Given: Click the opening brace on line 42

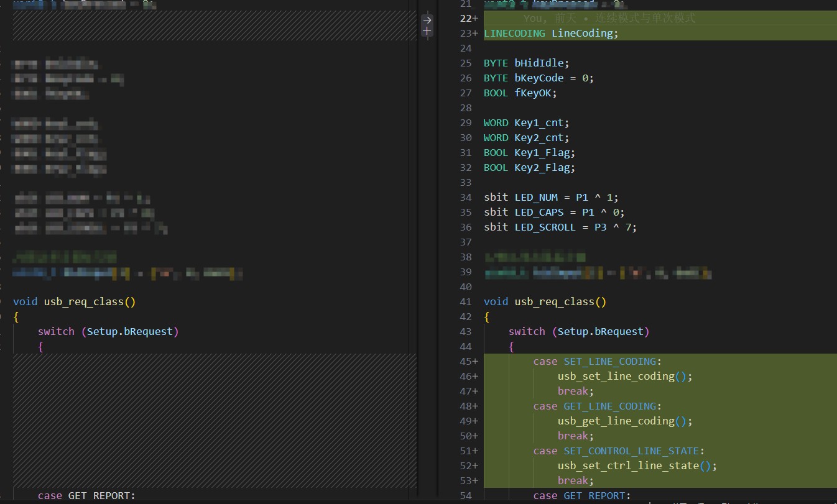Looking at the screenshot, I should (x=487, y=317).
